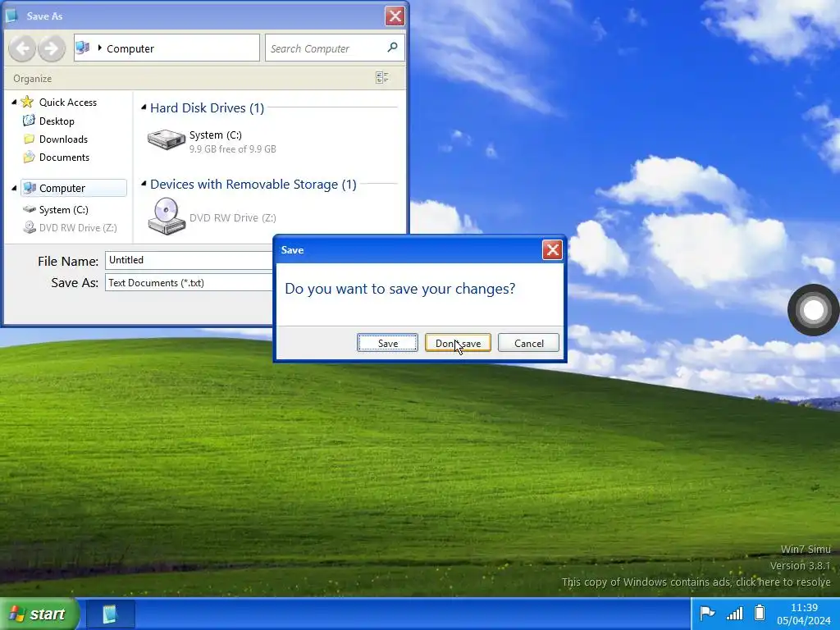Image resolution: width=840 pixels, height=630 pixels.
Task: Click 'Computer' text in address bar
Action: 130,48
